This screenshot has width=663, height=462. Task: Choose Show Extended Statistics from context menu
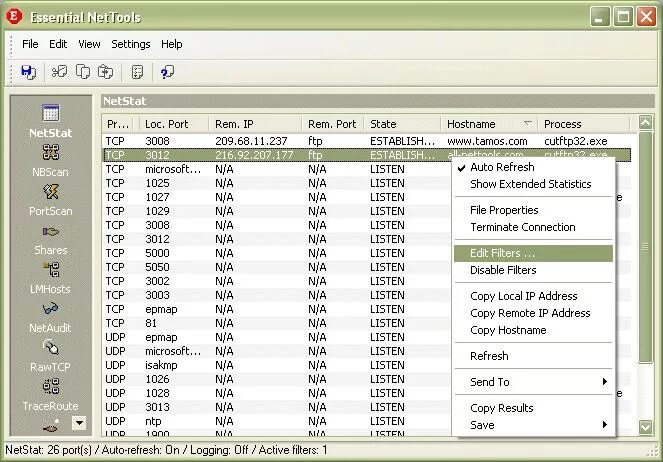pyautogui.click(x=534, y=184)
